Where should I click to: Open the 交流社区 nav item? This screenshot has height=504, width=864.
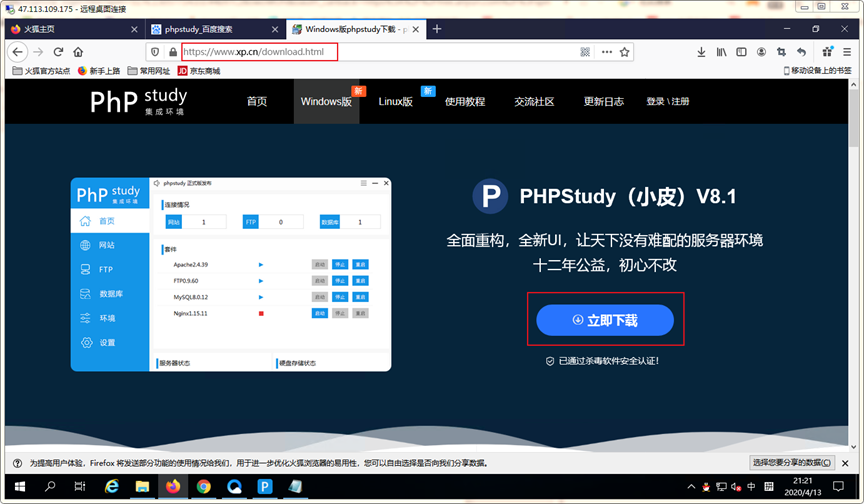point(534,101)
